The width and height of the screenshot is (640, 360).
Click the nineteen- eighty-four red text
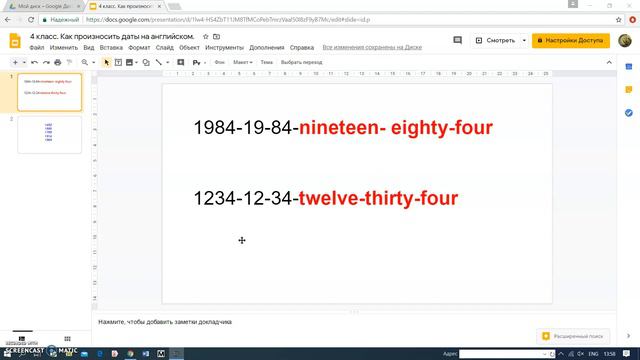(396, 127)
